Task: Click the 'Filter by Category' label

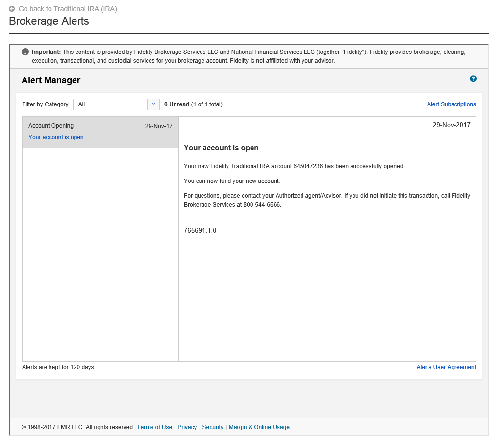Action: coord(45,104)
